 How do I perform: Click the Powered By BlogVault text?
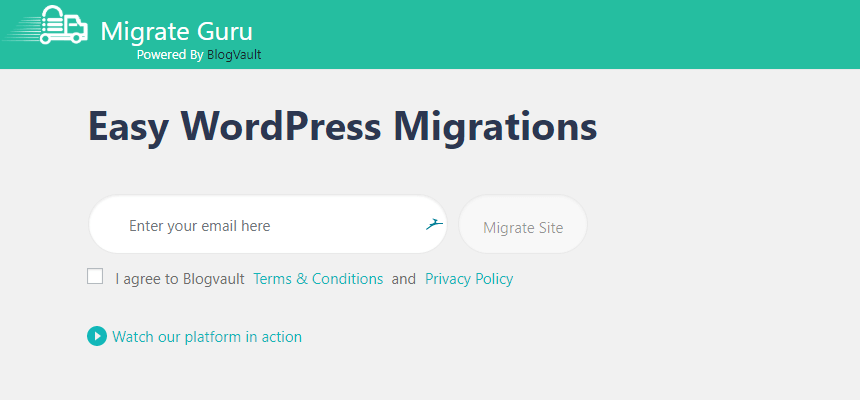point(199,55)
